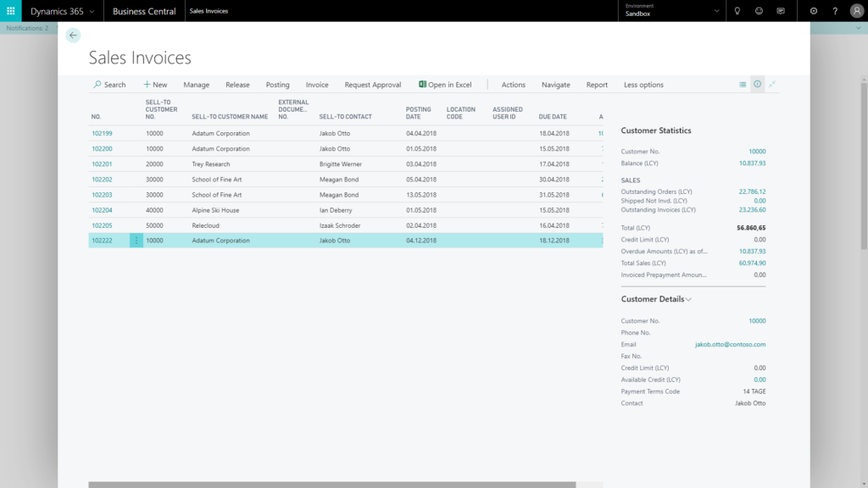Select the Relecloud cell
This screenshot has width=868, height=488.
click(x=205, y=225)
